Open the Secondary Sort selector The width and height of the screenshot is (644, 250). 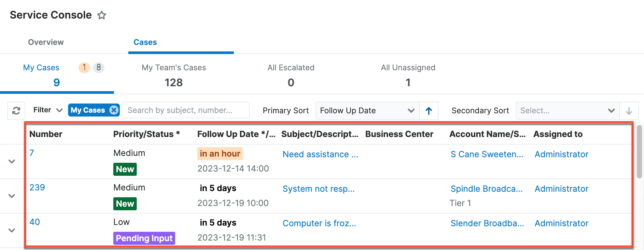[567, 111]
